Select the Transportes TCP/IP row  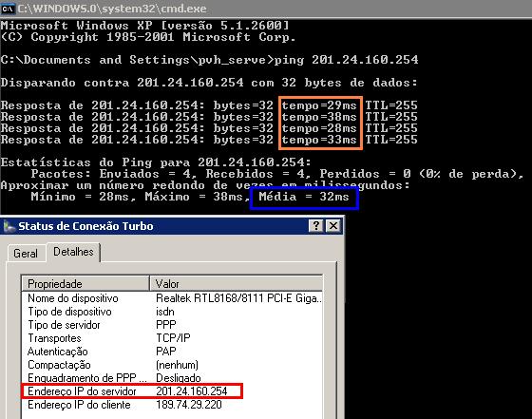coord(172,338)
